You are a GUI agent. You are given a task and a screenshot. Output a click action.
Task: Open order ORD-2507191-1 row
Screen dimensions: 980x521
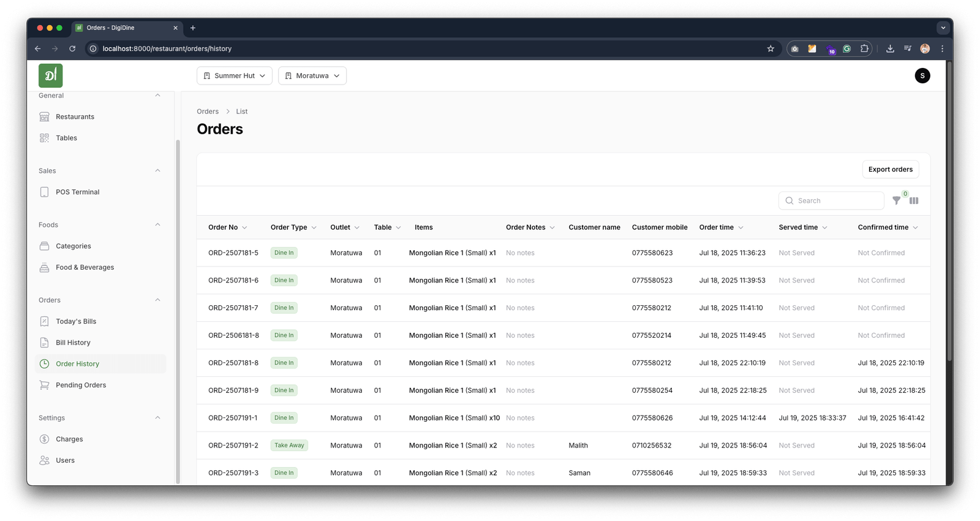(563, 418)
